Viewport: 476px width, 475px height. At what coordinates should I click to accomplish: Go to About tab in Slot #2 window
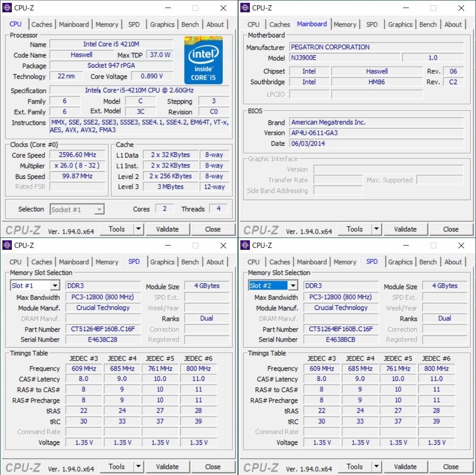click(x=453, y=262)
